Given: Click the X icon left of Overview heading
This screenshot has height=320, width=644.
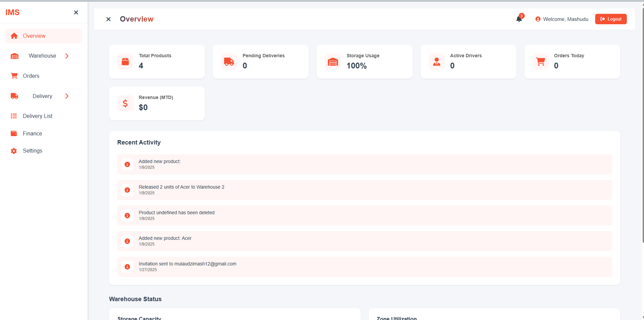Looking at the screenshot, I should tap(108, 19).
